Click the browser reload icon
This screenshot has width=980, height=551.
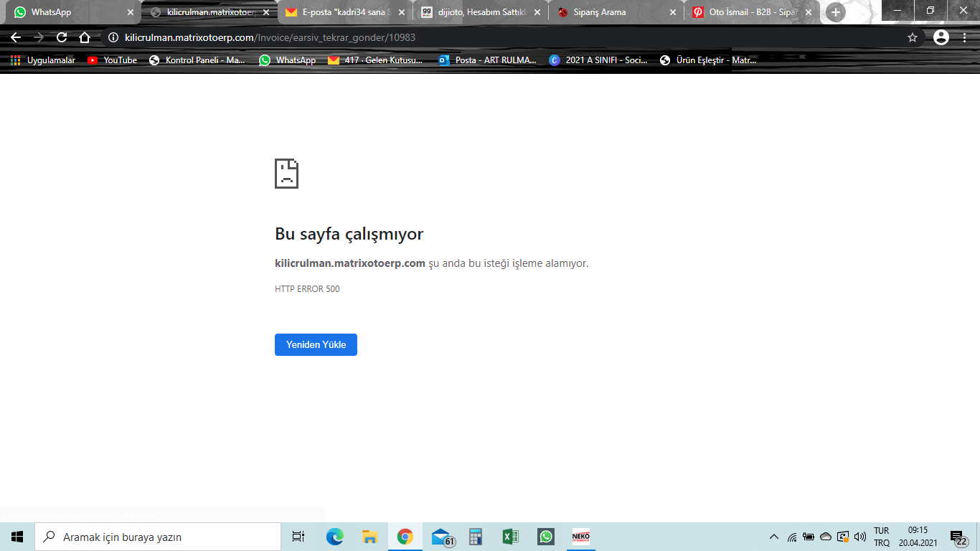pos(62,37)
